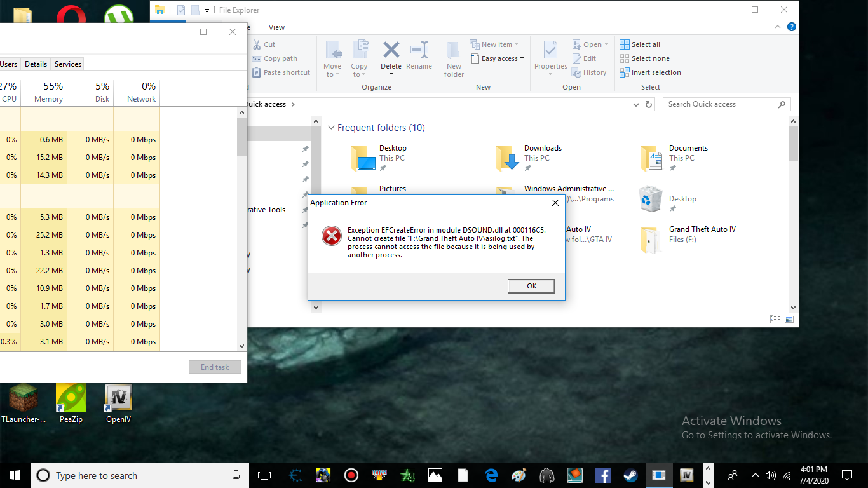Screen dimensions: 868x488
Task: Click Invert selection in ribbon
Action: 650,72
